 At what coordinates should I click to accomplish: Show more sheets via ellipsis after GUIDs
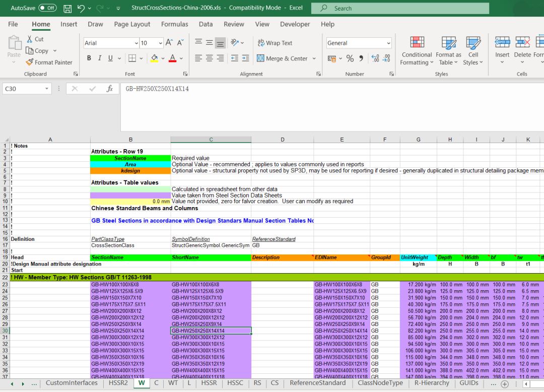pos(493,383)
